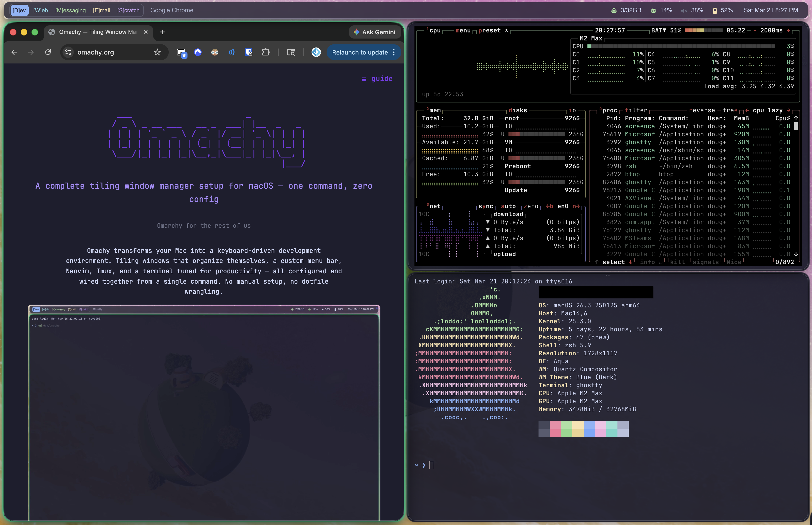The height and width of the screenshot is (525, 812).
Task: Open btop menu option
Action: click(463, 30)
